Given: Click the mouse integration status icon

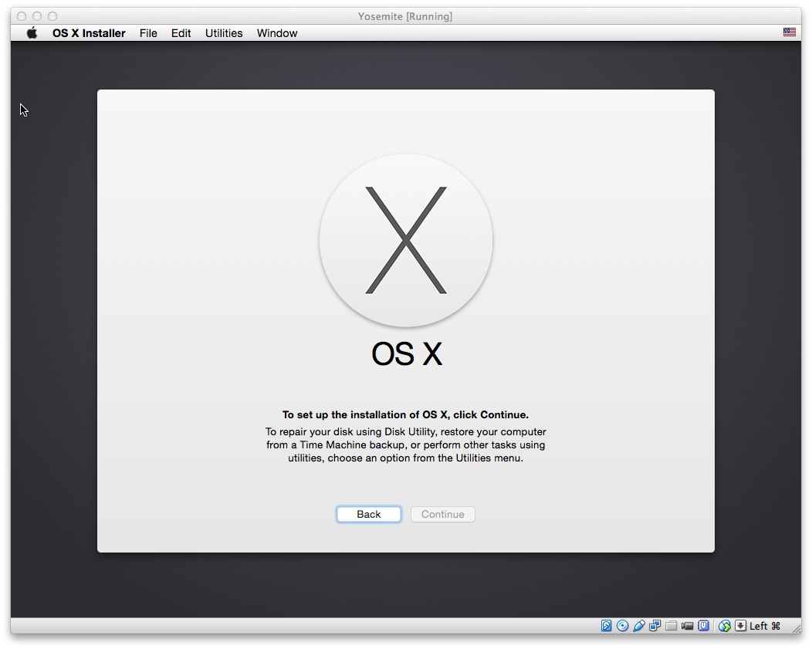Looking at the screenshot, I should [724, 626].
